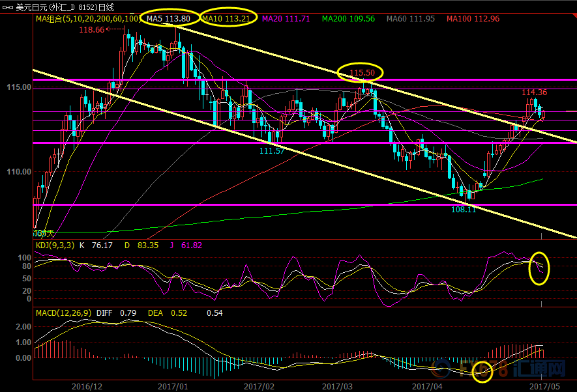
Task: Click the yellow circle marking the KDJ crossover
Action: click(539, 268)
